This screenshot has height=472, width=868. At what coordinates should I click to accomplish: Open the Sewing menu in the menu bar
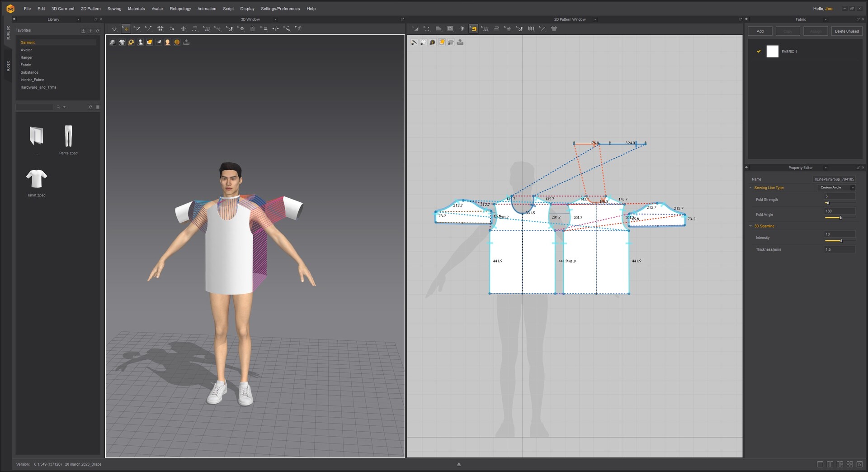pos(114,9)
